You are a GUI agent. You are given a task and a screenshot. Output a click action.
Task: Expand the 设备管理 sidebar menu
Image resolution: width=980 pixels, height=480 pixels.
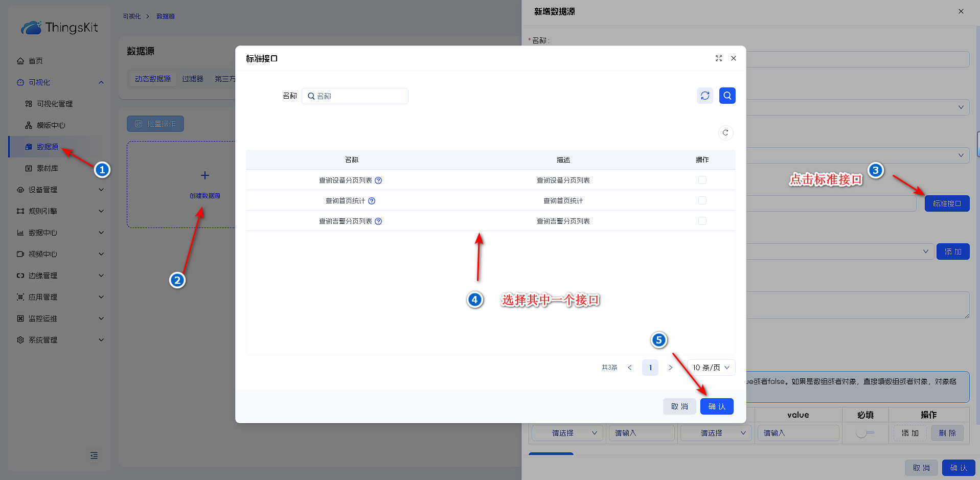(60, 190)
